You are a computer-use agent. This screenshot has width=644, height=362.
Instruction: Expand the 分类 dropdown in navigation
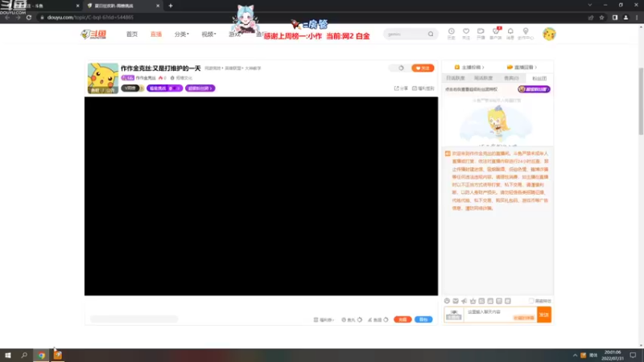182,34
